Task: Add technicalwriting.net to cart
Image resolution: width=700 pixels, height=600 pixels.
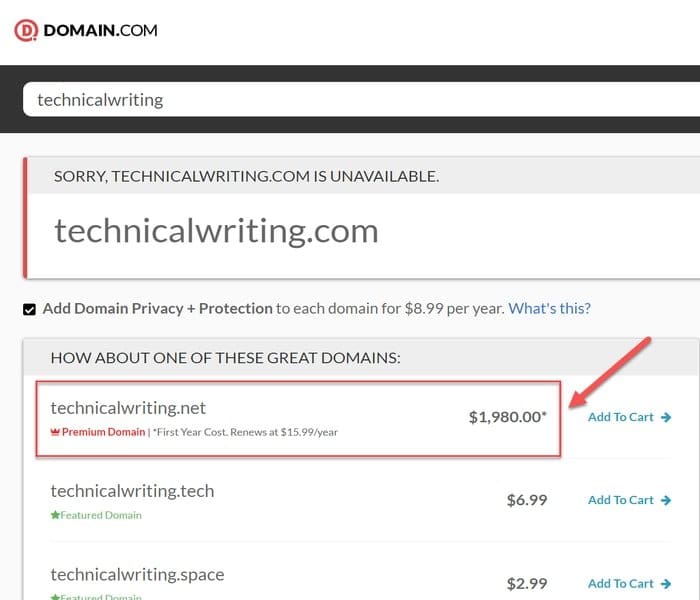Action: pyautogui.click(x=621, y=417)
